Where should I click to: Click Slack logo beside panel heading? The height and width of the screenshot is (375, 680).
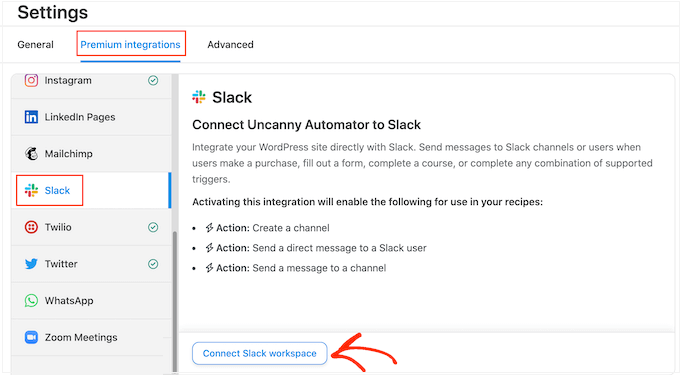pos(199,97)
